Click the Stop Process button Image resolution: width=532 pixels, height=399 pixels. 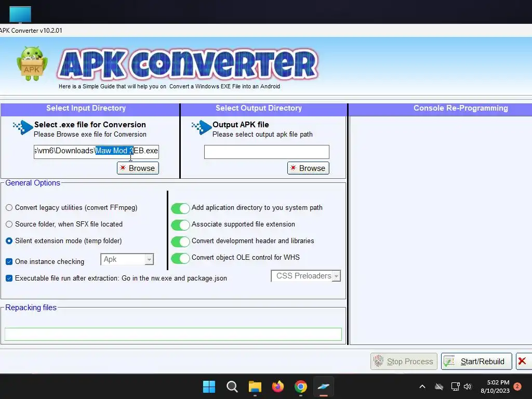click(x=404, y=362)
